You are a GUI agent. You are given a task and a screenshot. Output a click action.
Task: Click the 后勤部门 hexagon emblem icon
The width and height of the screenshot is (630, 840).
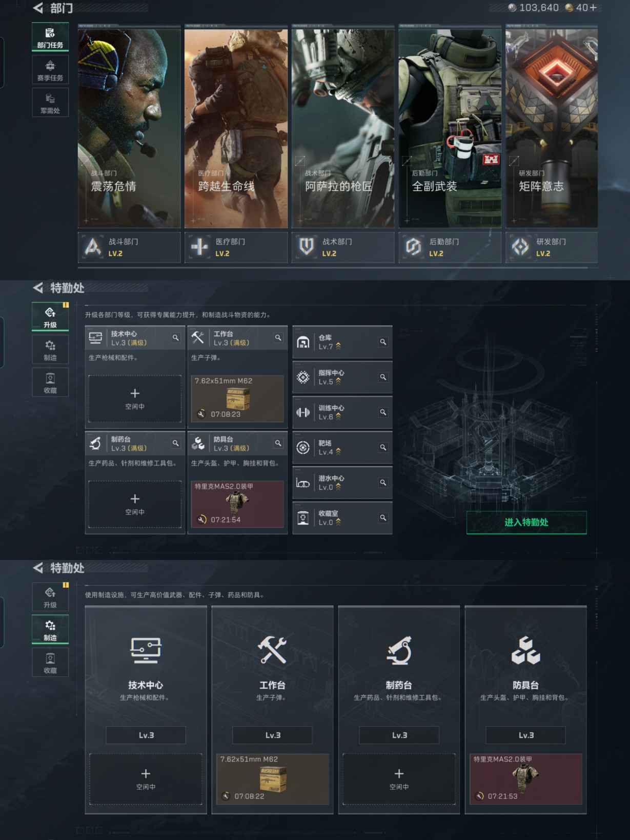[413, 247]
